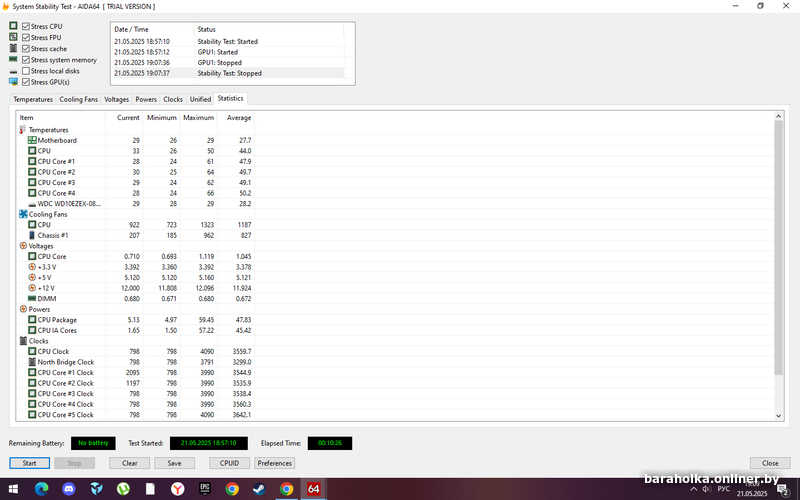
Task: Click the statistics list scroll up arrow
Action: (779, 116)
